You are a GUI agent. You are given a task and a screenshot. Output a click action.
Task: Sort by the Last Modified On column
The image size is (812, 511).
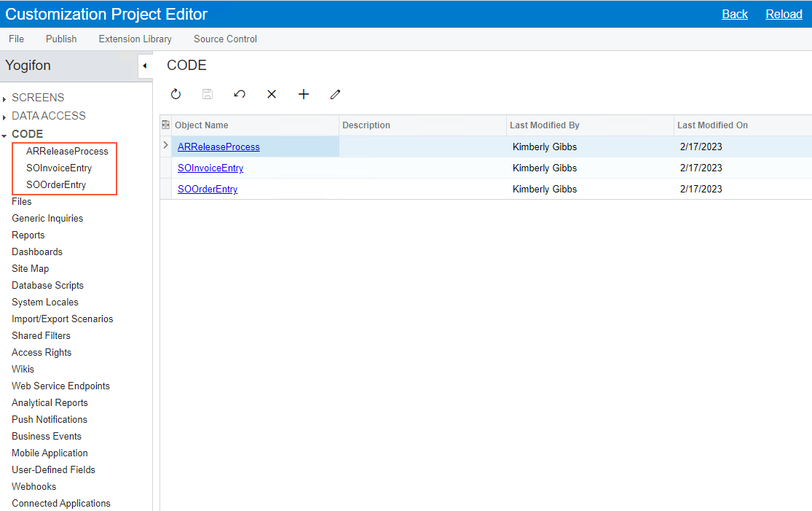[x=712, y=125]
